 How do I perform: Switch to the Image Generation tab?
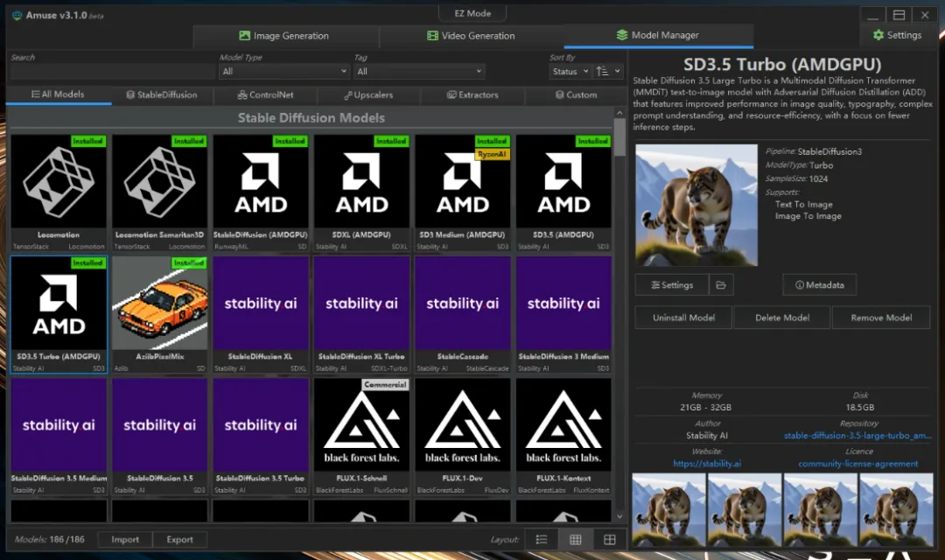point(284,36)
